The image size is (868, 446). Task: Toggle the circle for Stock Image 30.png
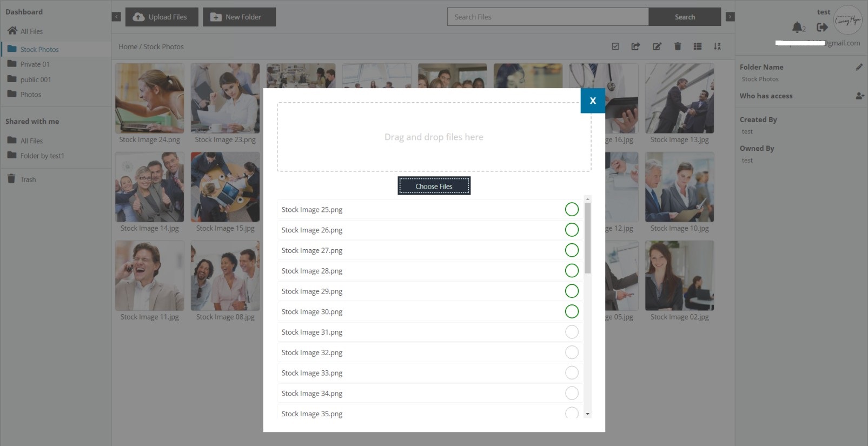(572, 311)
